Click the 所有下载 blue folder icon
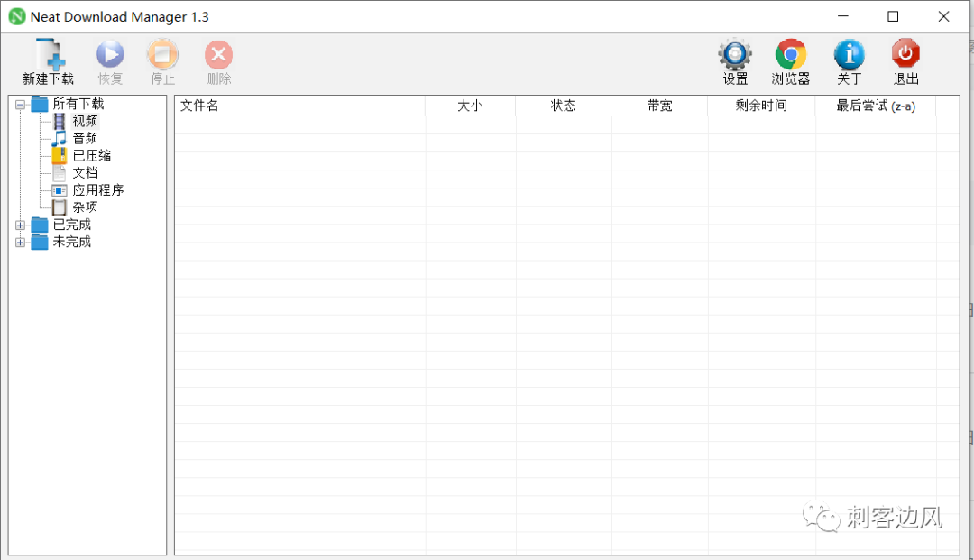The image size is (974, 560). click(x=40, y=104)
